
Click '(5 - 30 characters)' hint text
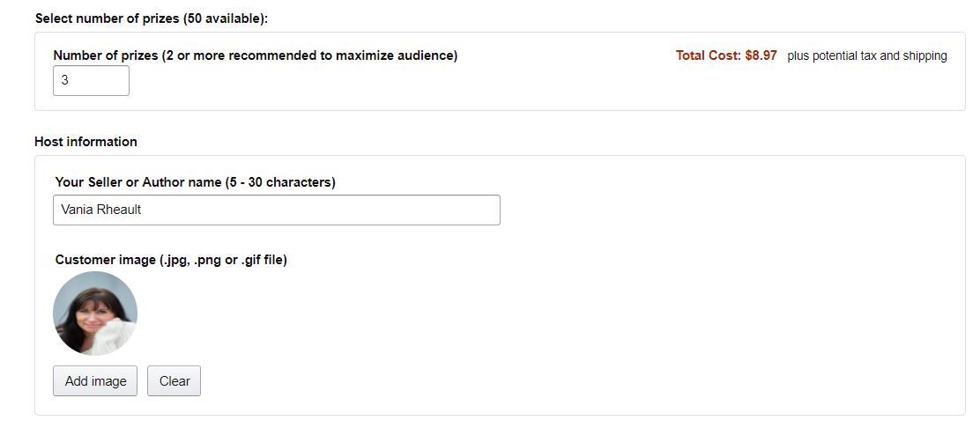pyautogui.click(x=280, y=182)
